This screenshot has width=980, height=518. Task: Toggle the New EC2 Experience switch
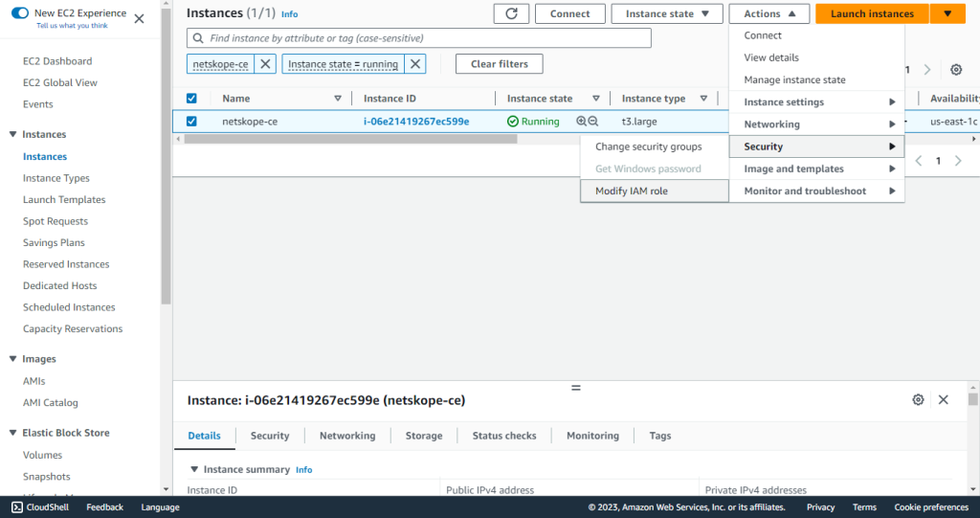[x=20, y=13]
